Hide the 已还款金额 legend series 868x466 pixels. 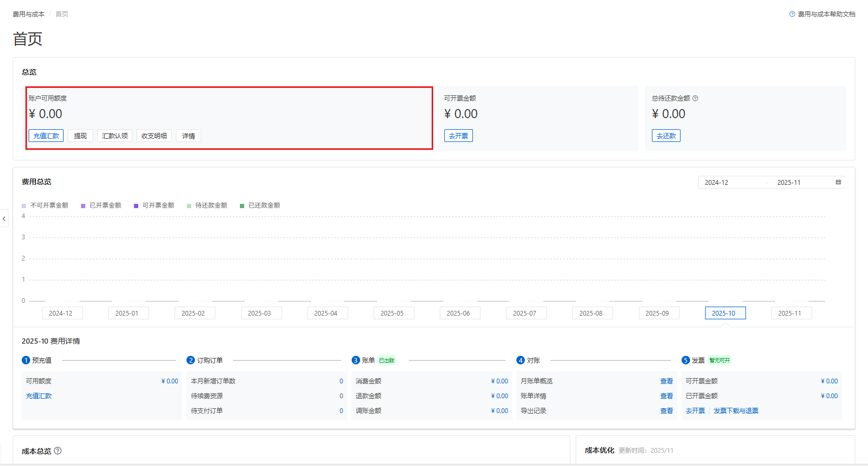tap(259, 205)
